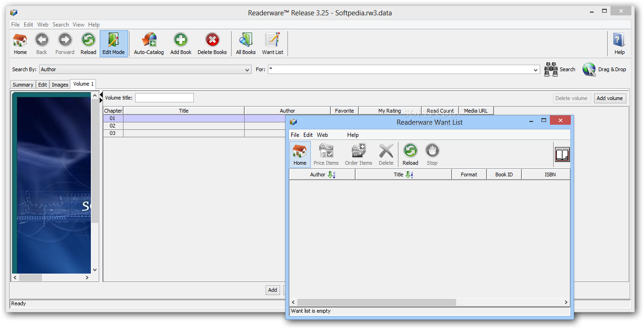Open File menu in Want List window
This screenshot has height=329, width=644.
295,135
